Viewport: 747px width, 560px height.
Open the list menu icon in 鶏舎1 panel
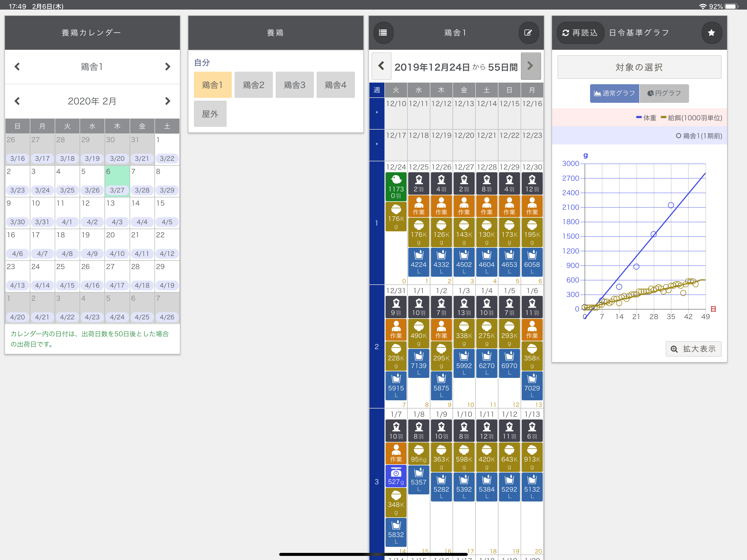(383, 33)
